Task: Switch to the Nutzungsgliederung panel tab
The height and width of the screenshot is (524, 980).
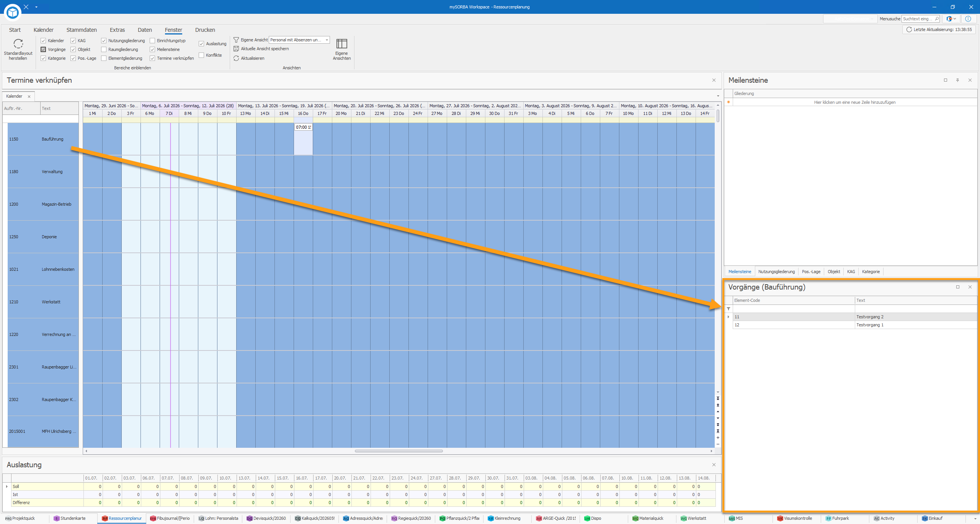Action: (776, 272)
